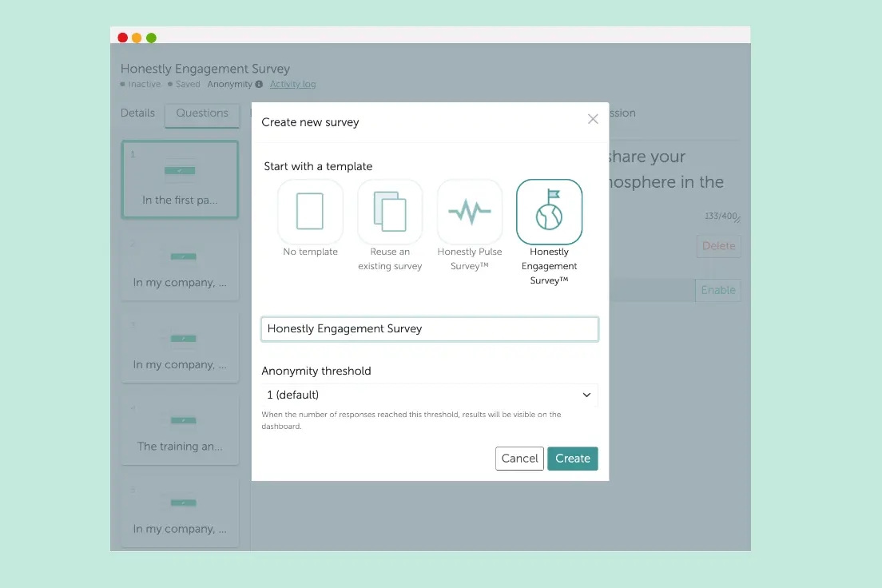Click the Delete button
Viewport: 882px width, 588px height.
coord(719,246)
